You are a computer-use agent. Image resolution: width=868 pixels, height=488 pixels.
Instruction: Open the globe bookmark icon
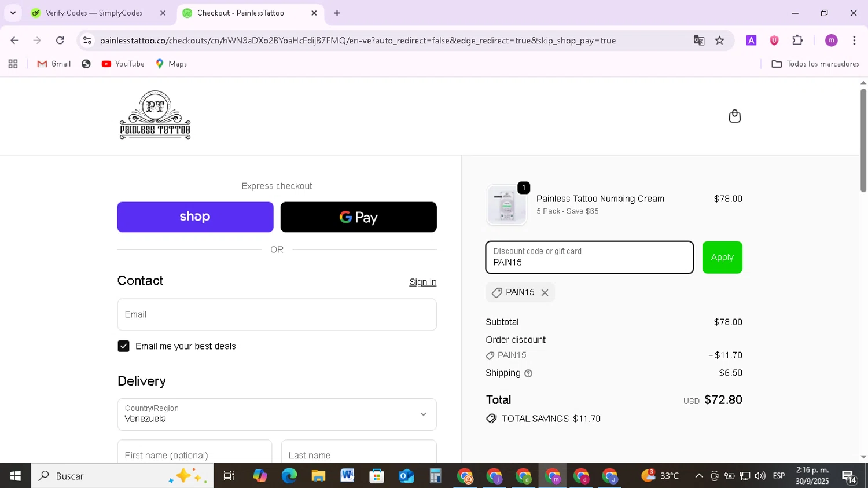pos(86,64)
